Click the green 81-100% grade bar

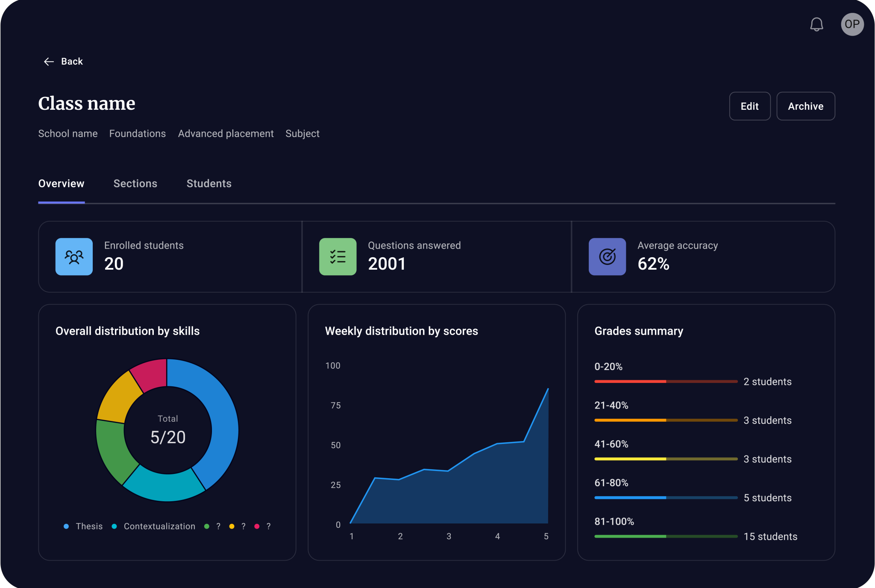630,536
